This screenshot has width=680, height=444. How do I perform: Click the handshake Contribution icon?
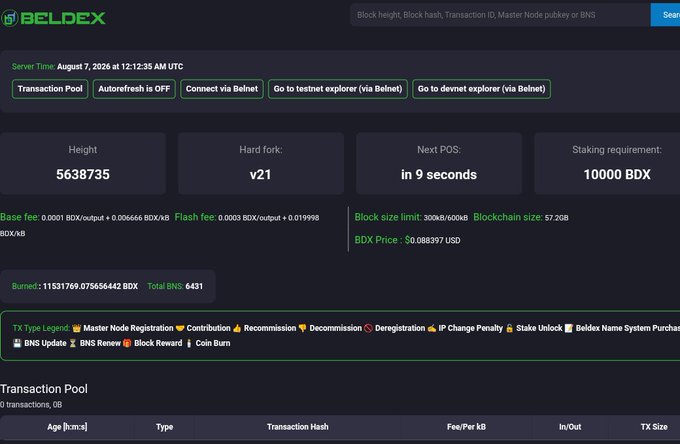click(180, 328)
